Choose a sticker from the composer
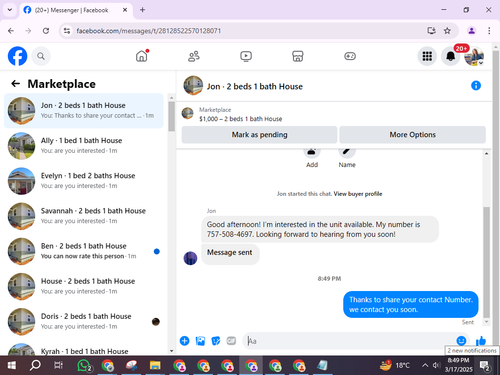This screenshot has height=375, width=500. [216, 341]
